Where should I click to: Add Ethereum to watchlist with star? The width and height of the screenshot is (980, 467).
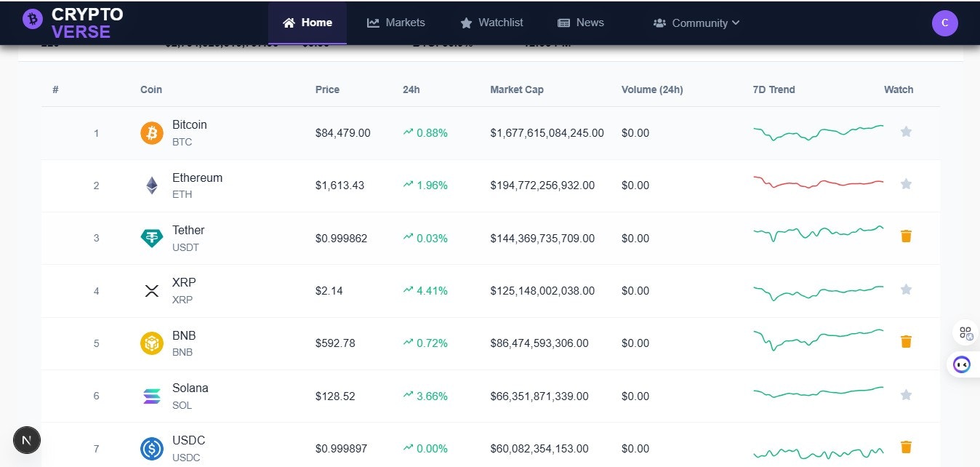click(x=906, y=184)
